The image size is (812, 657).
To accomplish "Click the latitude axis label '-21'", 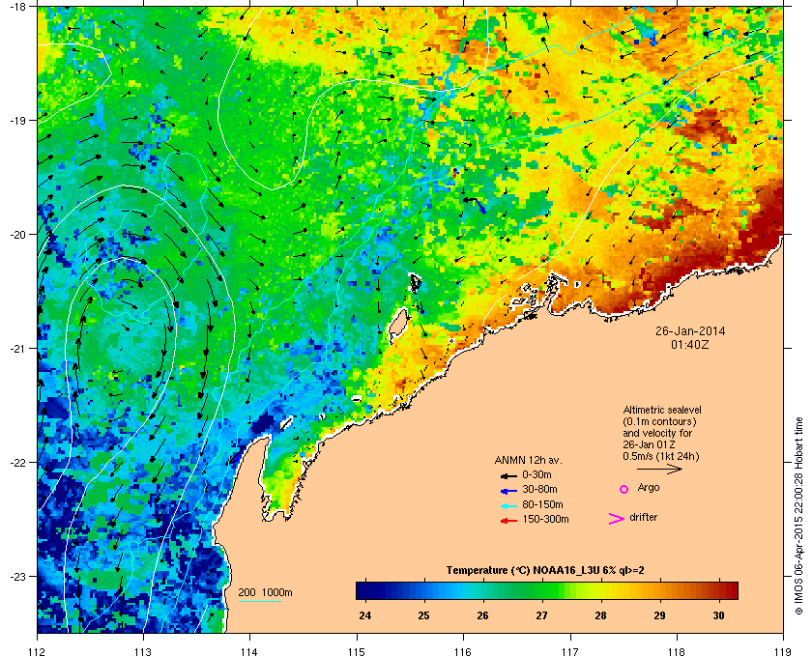I will 17,349.
